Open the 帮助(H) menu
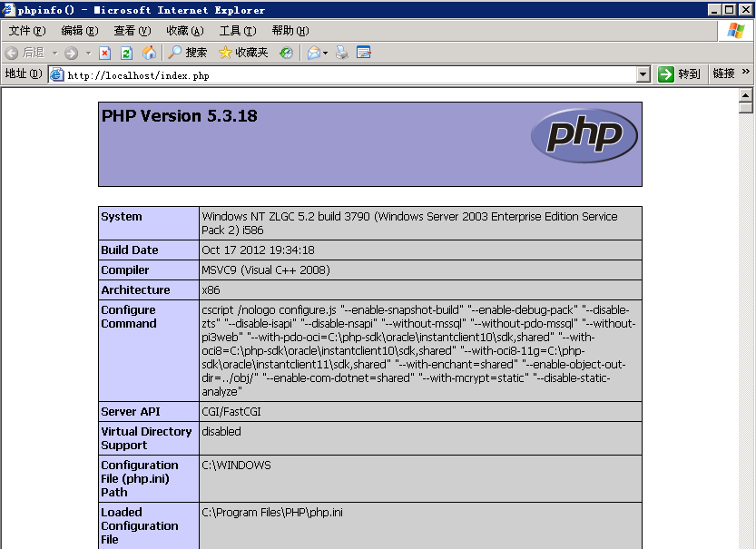 point(290,31)
